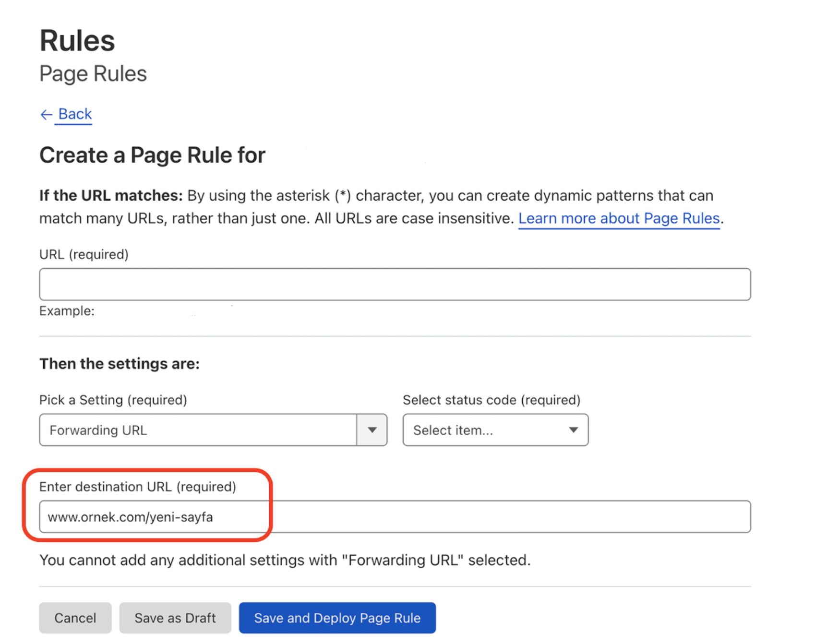
Task: Click the 'Page Rules' subtitle
Action: (x=93, y=73)
